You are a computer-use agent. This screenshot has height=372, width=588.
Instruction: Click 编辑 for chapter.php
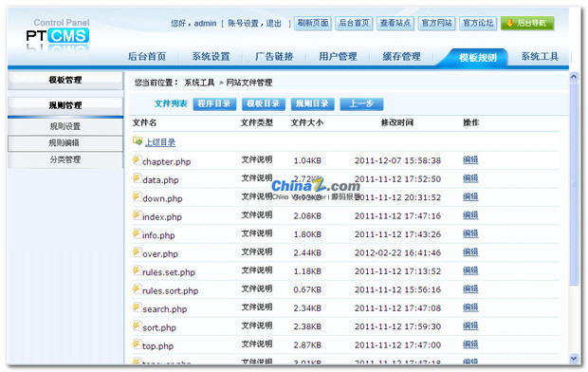click(470, 160)
